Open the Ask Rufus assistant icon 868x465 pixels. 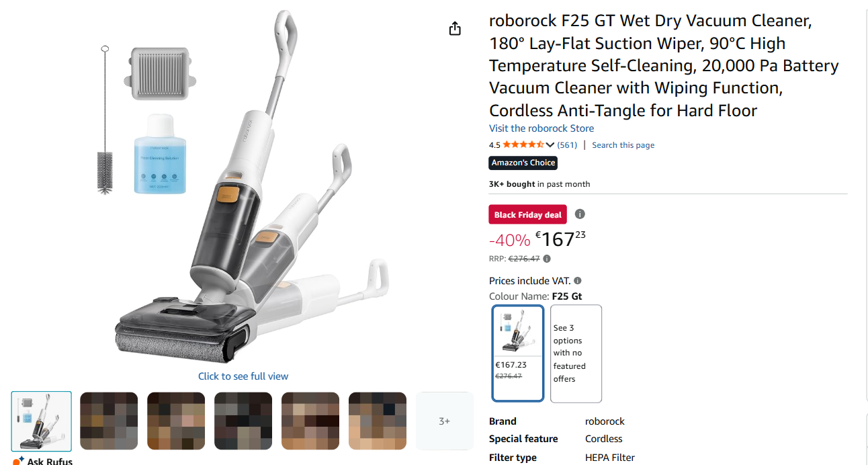click(19, 461)
